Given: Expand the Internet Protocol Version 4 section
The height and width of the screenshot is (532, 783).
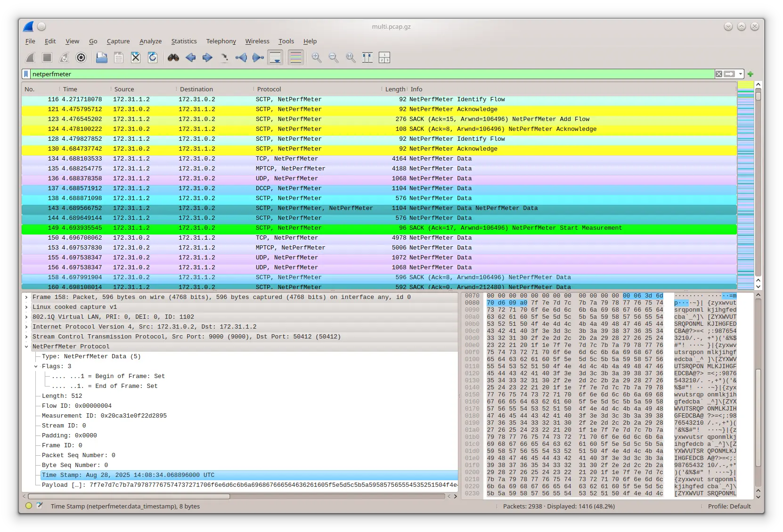Looking at the screenshot, I should point(26,327).
